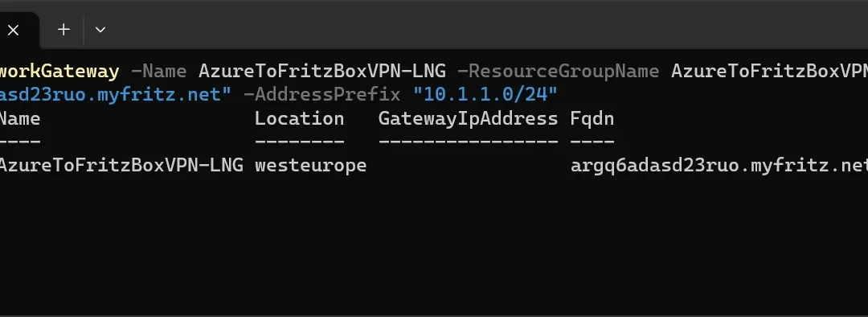Click the -Name parameter in the command
868x317 pixels.
pos(158,71)
